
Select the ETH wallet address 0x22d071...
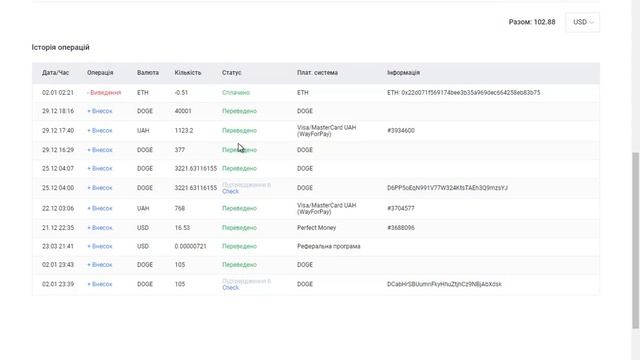coord(463,93)
